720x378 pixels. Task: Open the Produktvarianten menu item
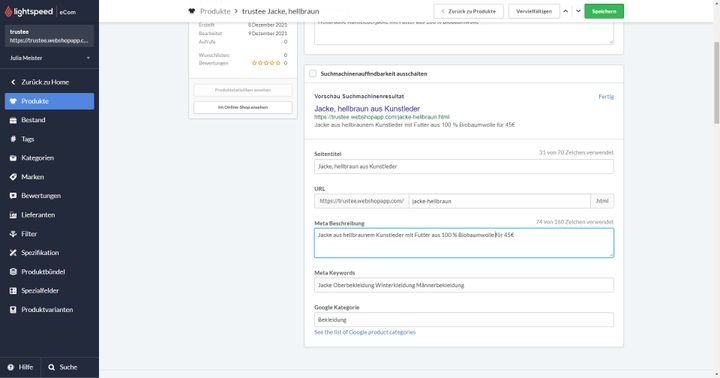(x=50, y=310)
